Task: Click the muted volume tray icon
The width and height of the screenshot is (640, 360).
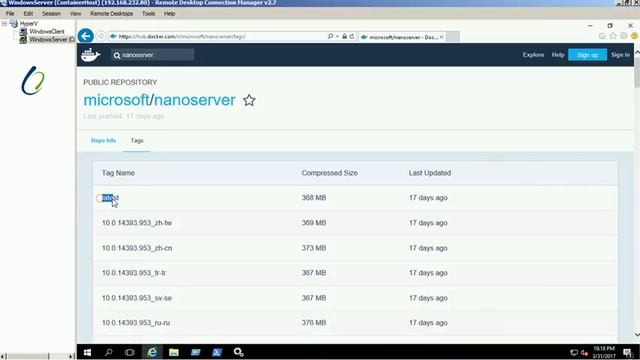Action: 584,353
